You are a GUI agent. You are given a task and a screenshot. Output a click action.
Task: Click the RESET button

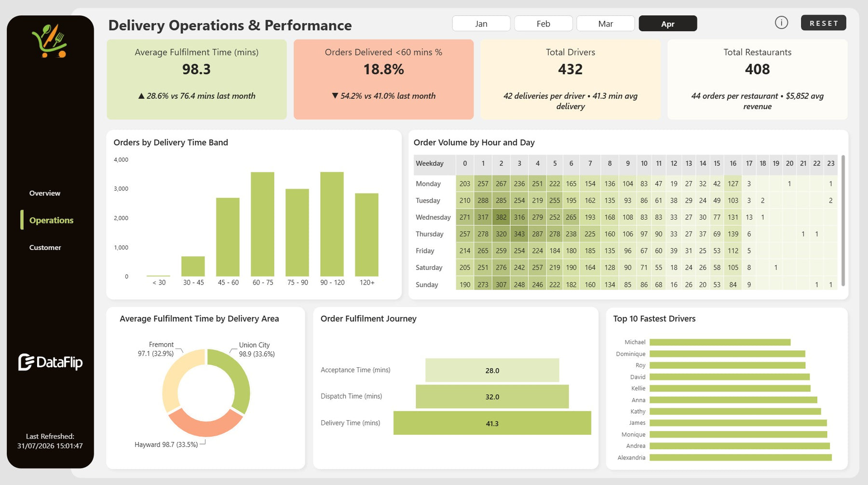[824, 23]
